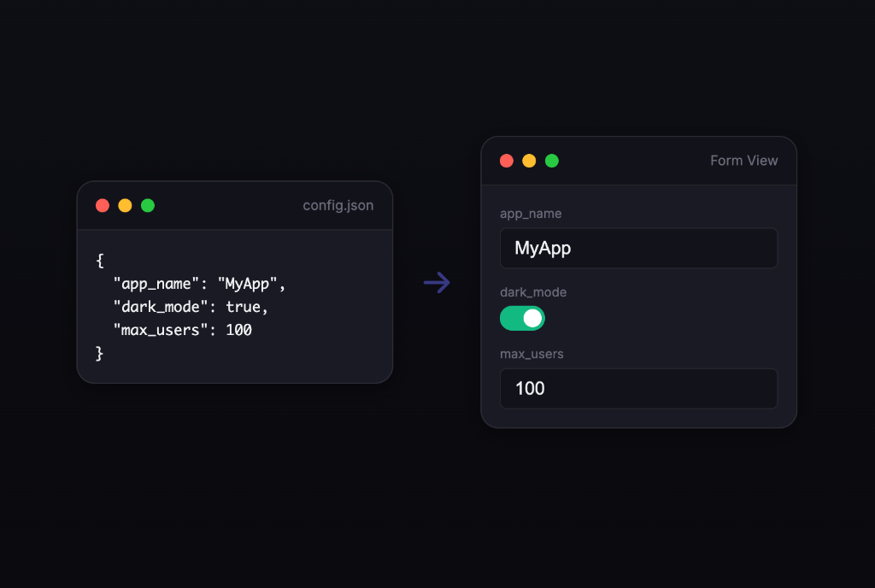Click the app_name input field containing MyApp

[638, 248]
